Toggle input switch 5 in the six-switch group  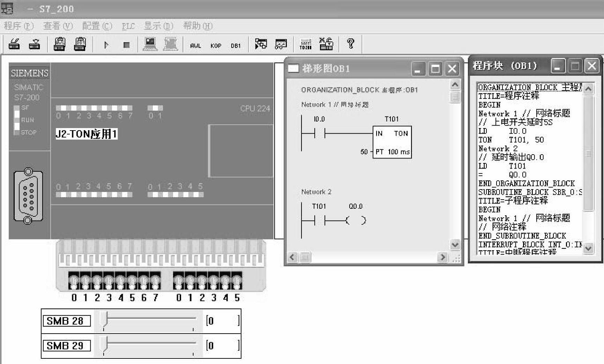(x=237, y=281)
